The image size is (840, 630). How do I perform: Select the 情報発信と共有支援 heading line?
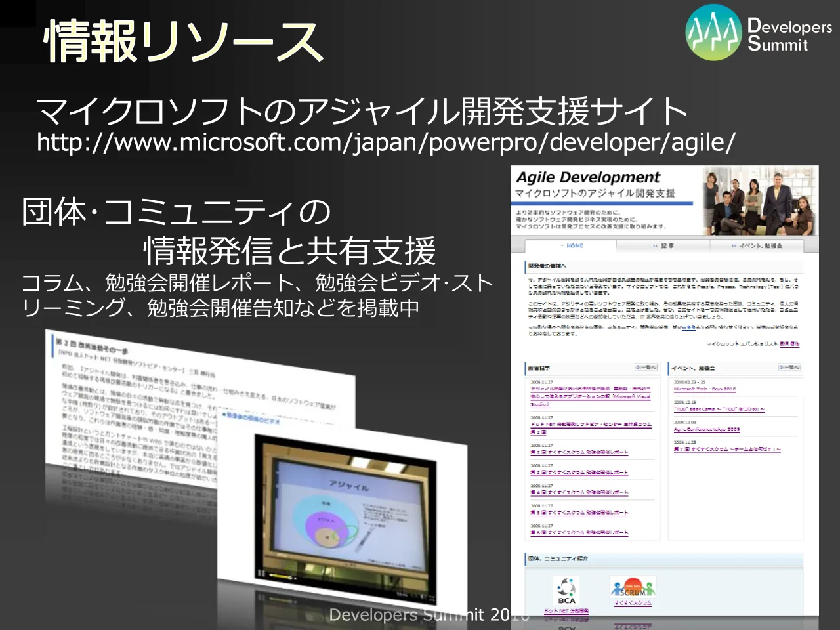pyautogui.click(x=289, y=250)
